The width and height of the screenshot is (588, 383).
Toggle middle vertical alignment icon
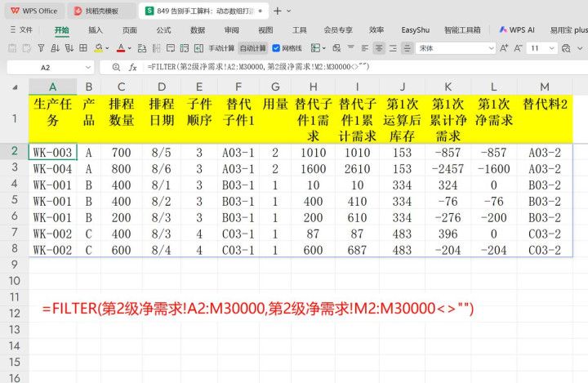pos(407,48)
